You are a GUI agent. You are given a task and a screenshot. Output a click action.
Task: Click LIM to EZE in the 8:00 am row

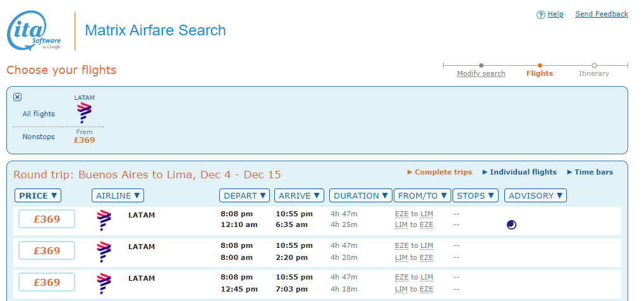(414, 257)
